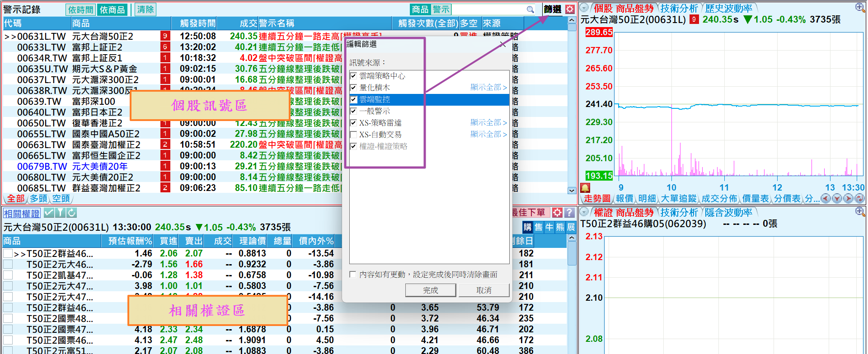Image resolution: width=868 pixels, height=354 pixels.
Task: Select the 00679B.TW row in alert list
Action: pyautogui.click(x=42, y=167)
